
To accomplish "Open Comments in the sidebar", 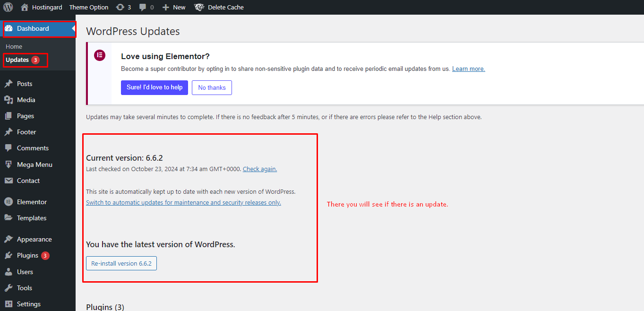I will 33,148.
